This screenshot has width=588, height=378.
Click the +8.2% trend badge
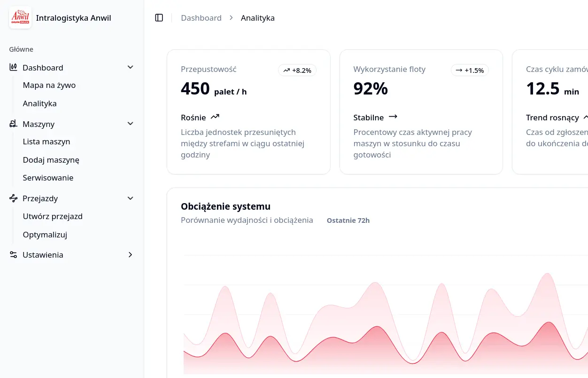tap(297, 71)
